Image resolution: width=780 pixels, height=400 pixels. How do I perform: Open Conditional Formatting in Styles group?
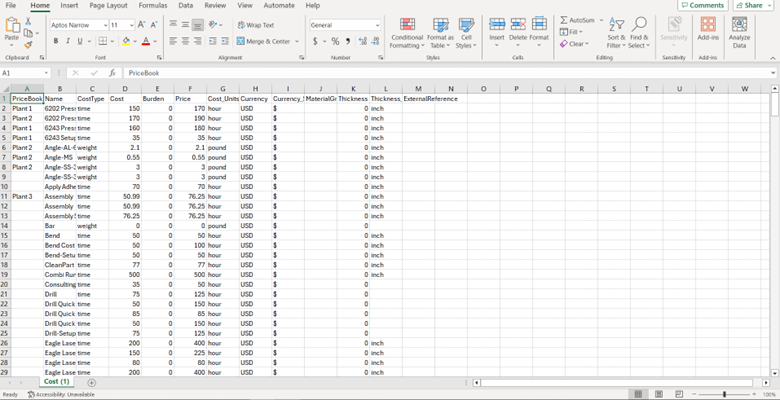pos(406,31)
